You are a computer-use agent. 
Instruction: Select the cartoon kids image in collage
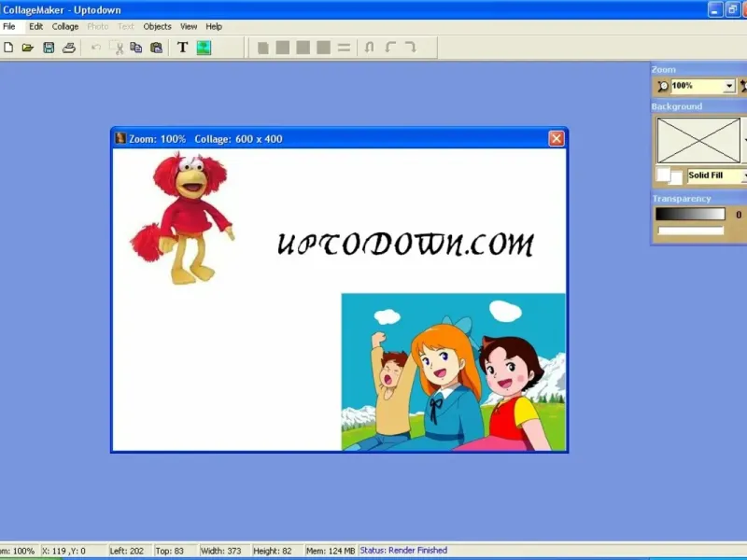454,371
